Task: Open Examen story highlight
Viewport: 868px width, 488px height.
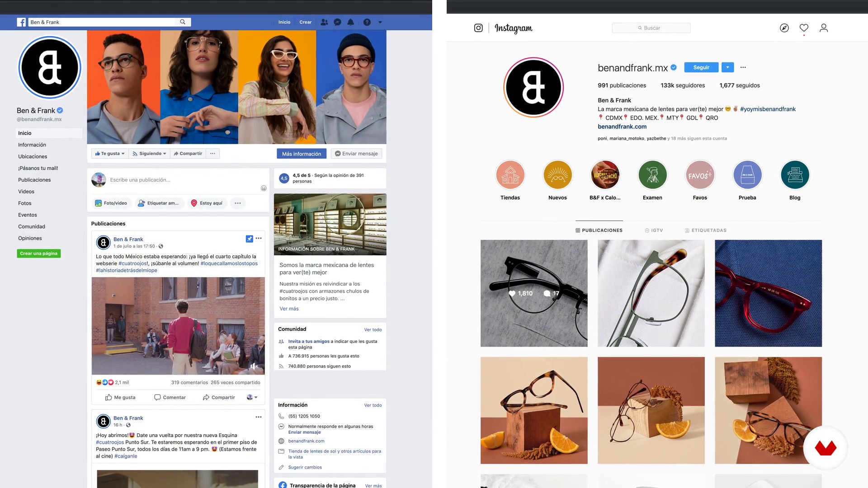Action: point(652,175)
